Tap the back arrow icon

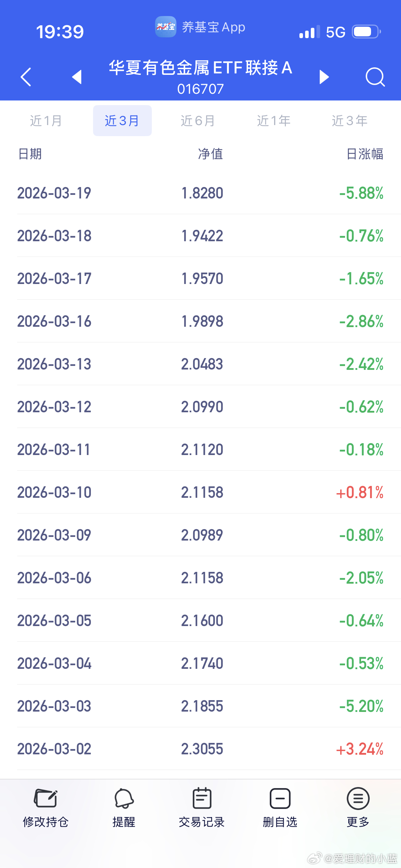tap(26, 77)
